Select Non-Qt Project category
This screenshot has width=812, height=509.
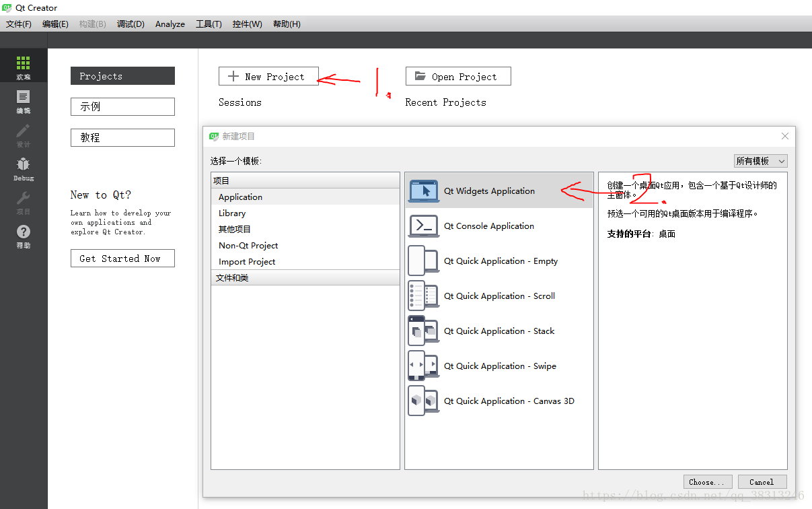tap(305, 246)
